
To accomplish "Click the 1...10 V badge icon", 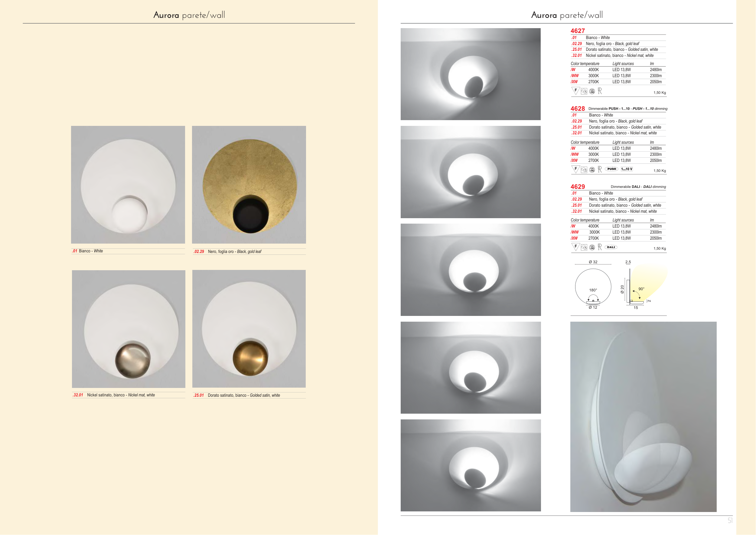I will coord(627,169).
